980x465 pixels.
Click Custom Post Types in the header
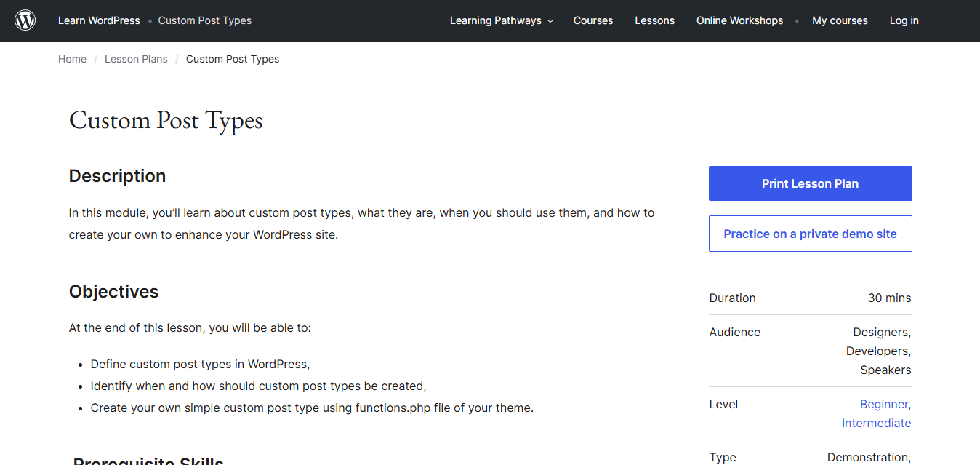204,20
